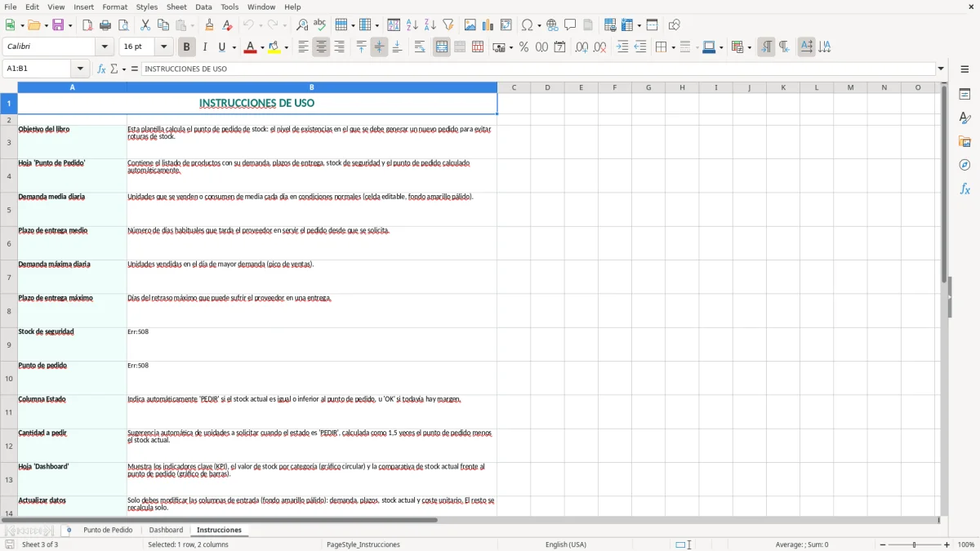Open the File menu
This screenshot has width=980, height=551.
point(11,7)
